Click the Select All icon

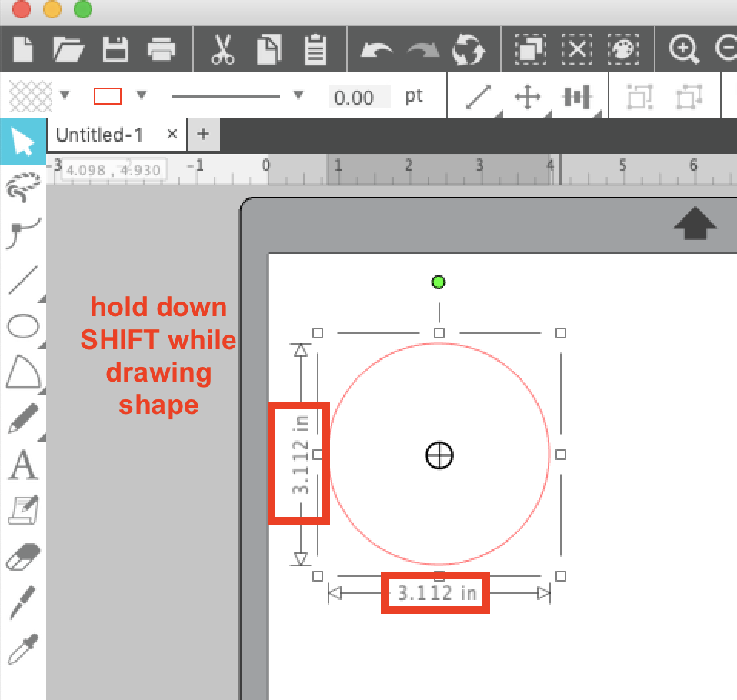pos(531,49)
